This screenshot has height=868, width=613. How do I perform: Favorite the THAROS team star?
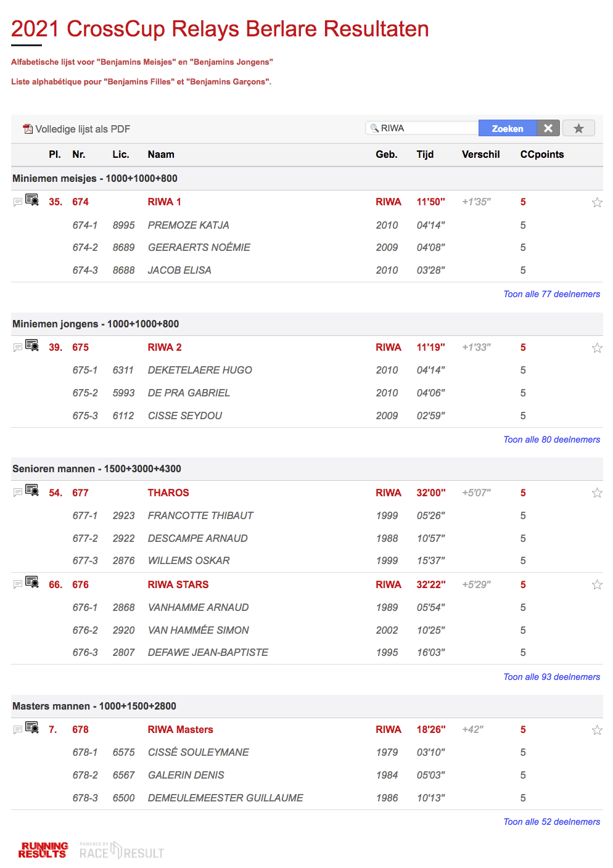pos(597,493)
